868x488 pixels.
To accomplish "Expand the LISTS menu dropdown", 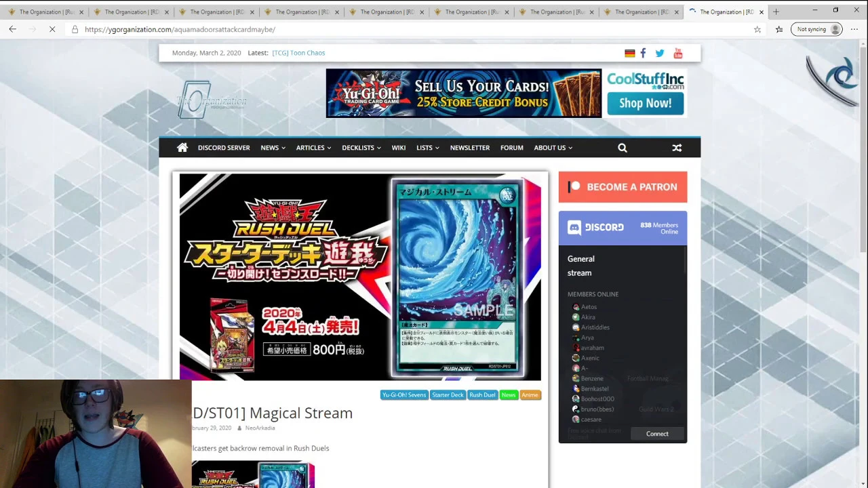I will point(427,148).
